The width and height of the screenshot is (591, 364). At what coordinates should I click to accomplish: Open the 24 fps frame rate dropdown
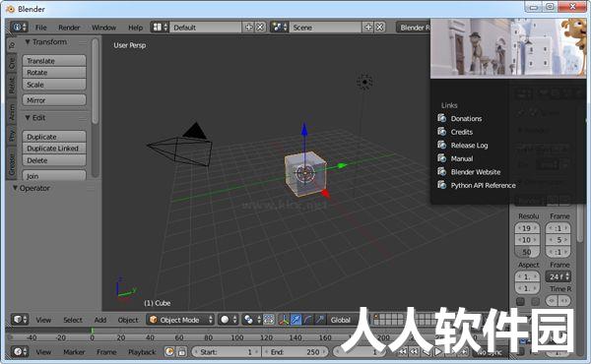coord(558,276)
